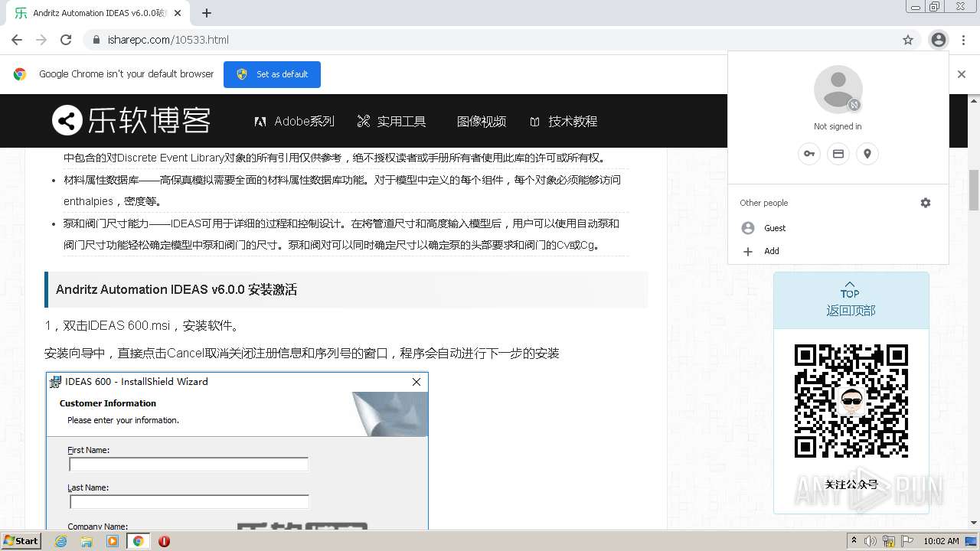Open manage people gear icon

[x=926, y=203]
